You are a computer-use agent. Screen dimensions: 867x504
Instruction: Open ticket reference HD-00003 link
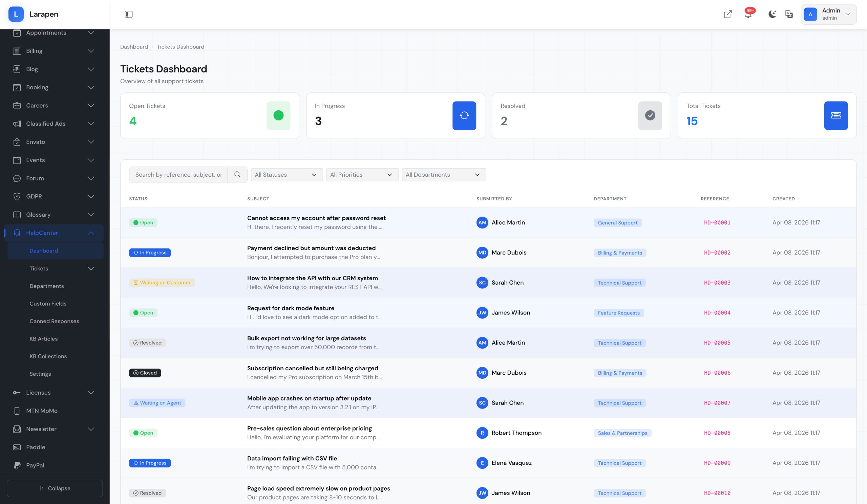pyautogui.click(x=717, y=283)
